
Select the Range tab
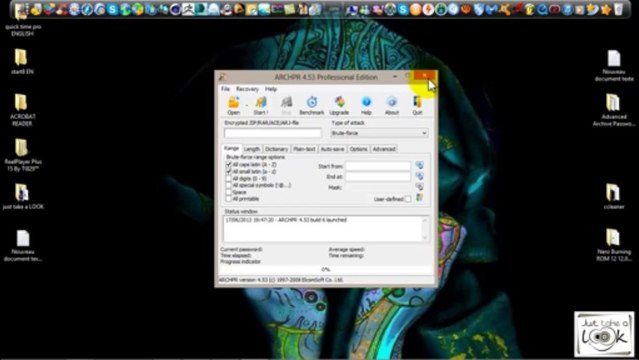(231, 148)
